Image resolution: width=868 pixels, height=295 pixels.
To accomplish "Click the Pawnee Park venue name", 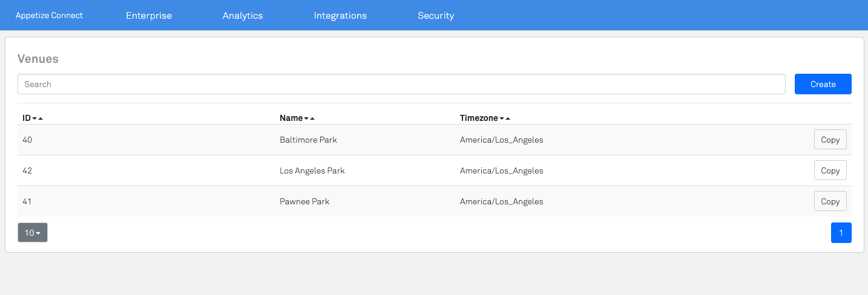I will [x=304, y=201].
